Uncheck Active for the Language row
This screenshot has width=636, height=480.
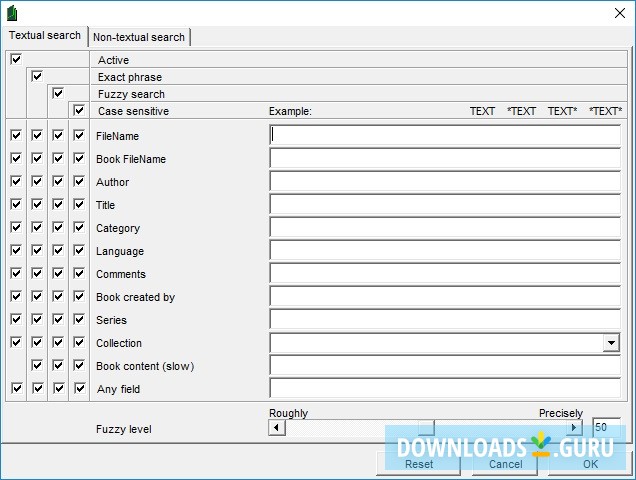coord(16,250)
